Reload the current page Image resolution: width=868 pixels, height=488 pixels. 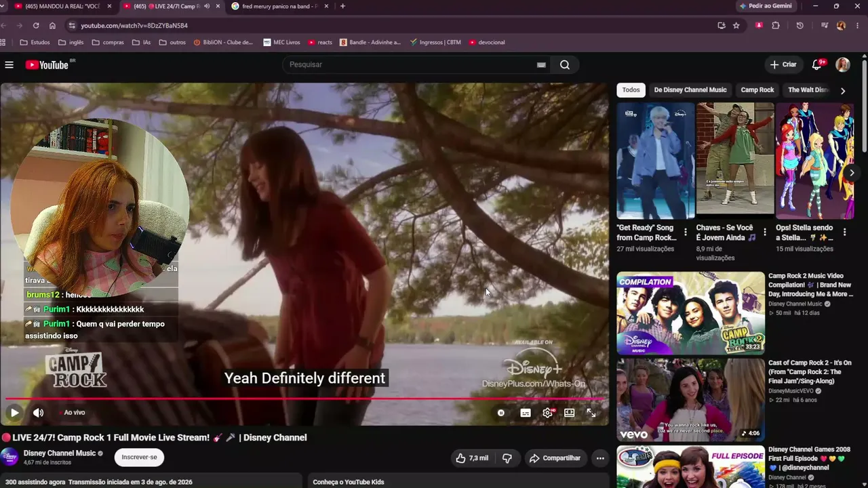click(x=35, y=26)
